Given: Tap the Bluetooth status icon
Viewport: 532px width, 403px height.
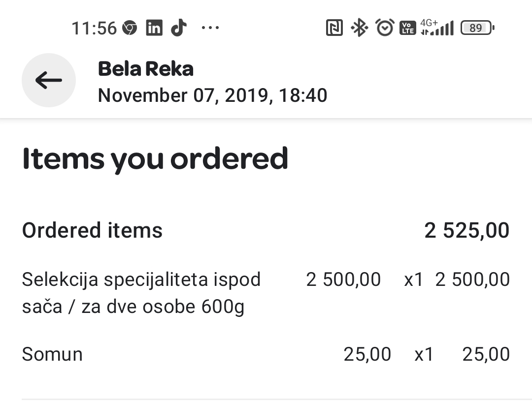Looking at the screenshot, I should [359, 28].
